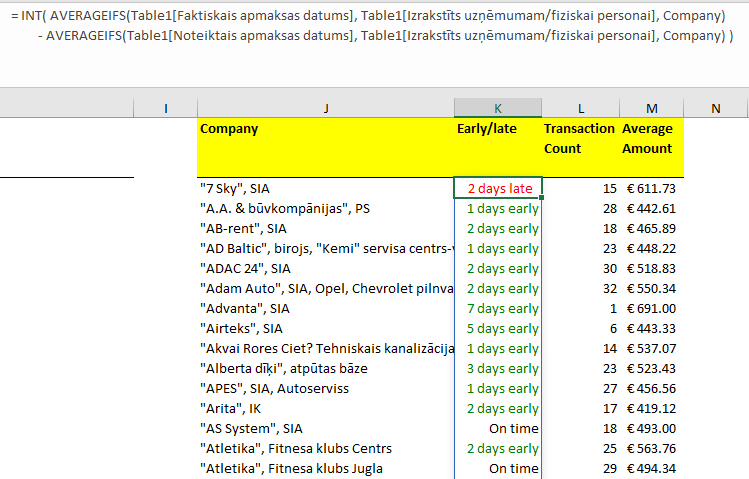Click the € 465.89 amount cell
Screen dimensions: 749x479
click(x=652, y=228)
